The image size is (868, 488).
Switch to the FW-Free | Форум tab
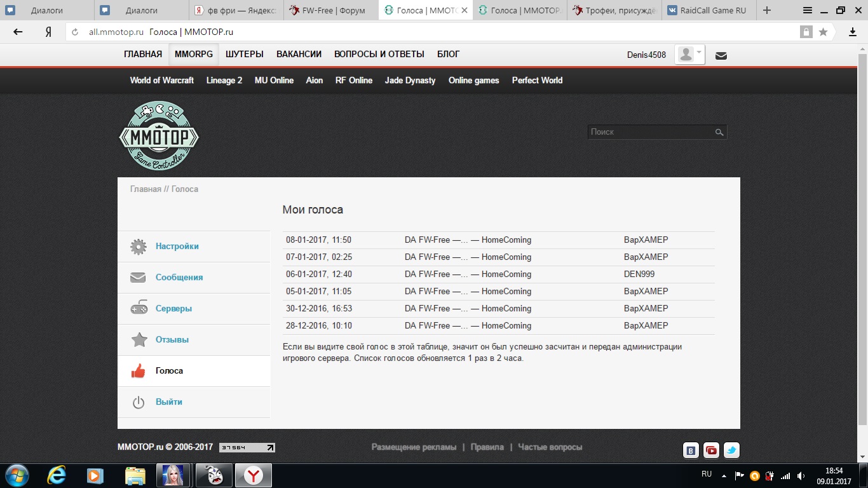(330, 10)
